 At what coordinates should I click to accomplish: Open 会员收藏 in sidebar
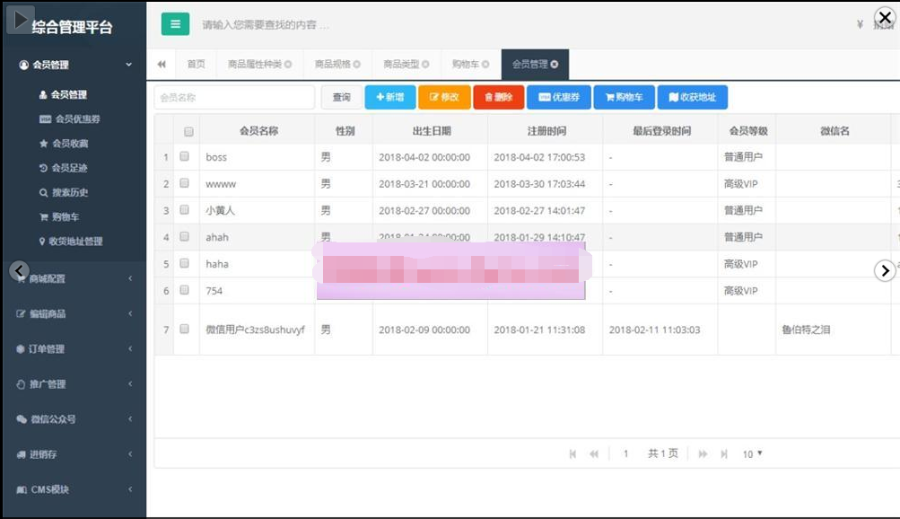tap(64, 144)
